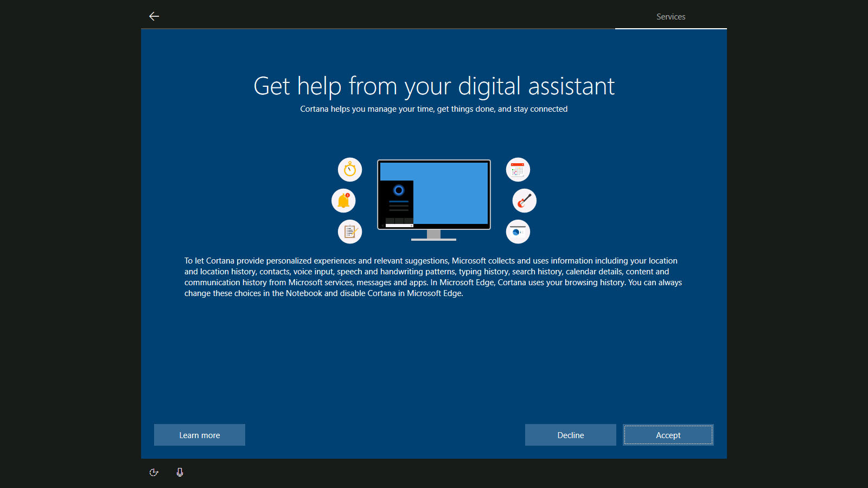The height and width of the screenshot is (488, 868).
Task: Click the notification bell icon
Action: (x=343, y=201)
